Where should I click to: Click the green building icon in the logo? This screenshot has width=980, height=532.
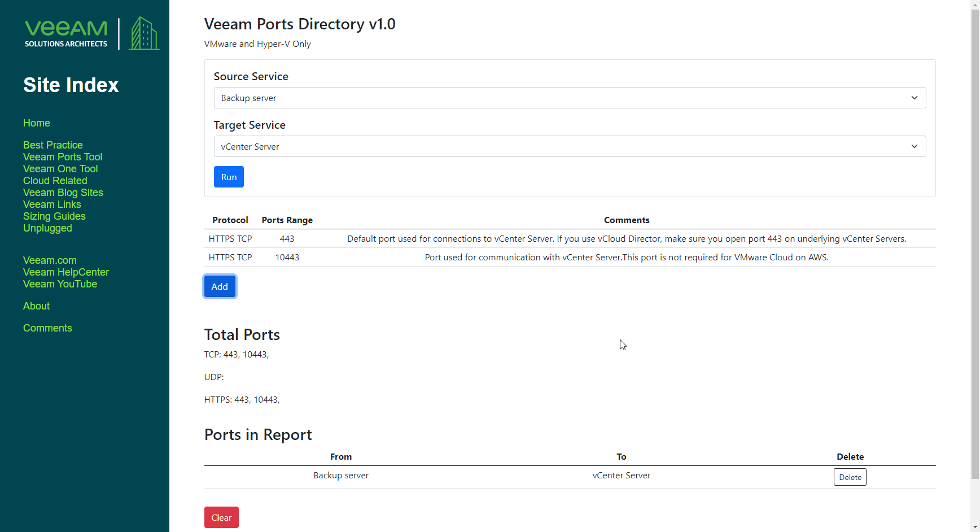pos(144,33)
